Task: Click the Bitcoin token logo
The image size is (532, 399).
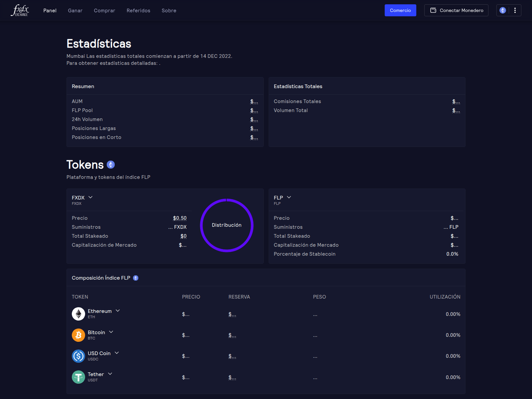Action: pos(78,335)
